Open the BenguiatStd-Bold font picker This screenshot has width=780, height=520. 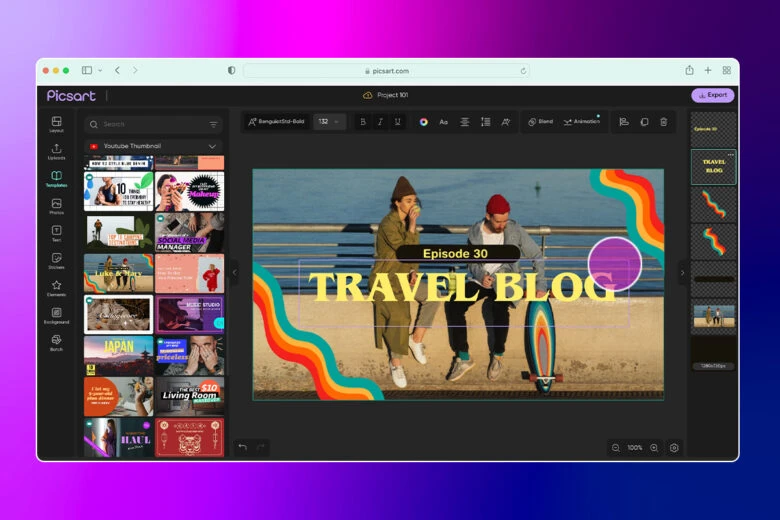point(278,122)
